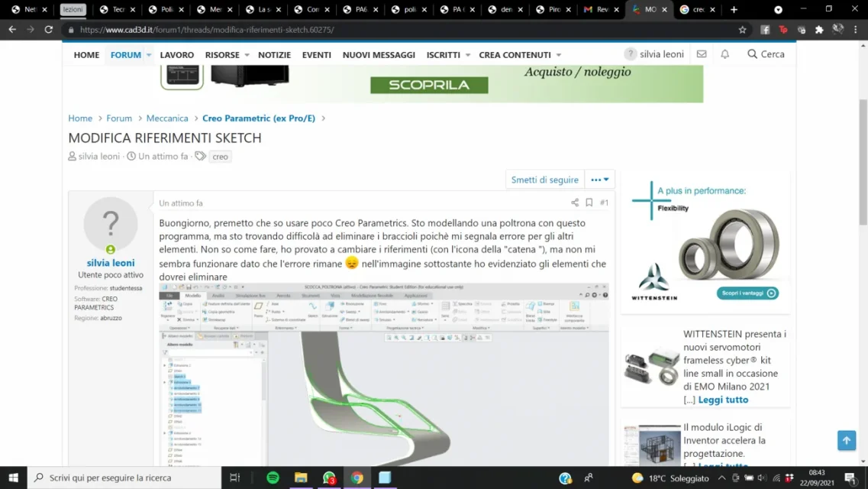Open breadcrumb link Creo Parametric (ex Pro/E)
Image resolution: width=868 pixels, height=489 pixels.
coord(259,118)
